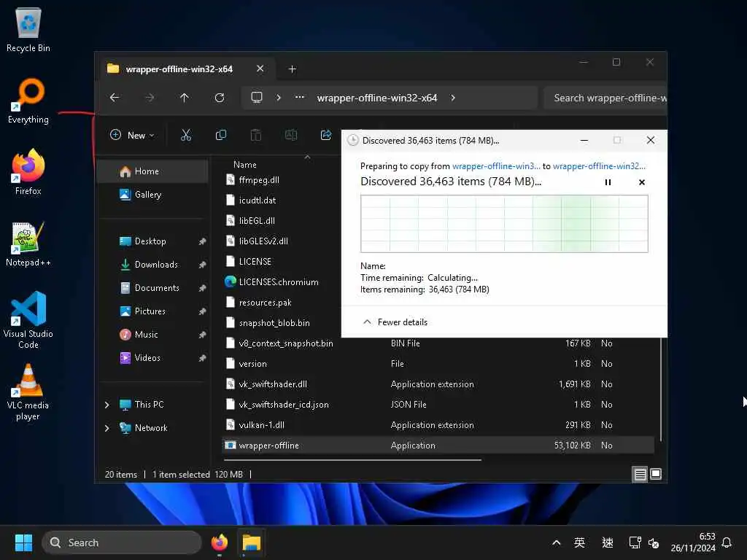Select the wrapper-offline-win32-x64 tab
747x560 pixels.
click(x=179, y=69)
